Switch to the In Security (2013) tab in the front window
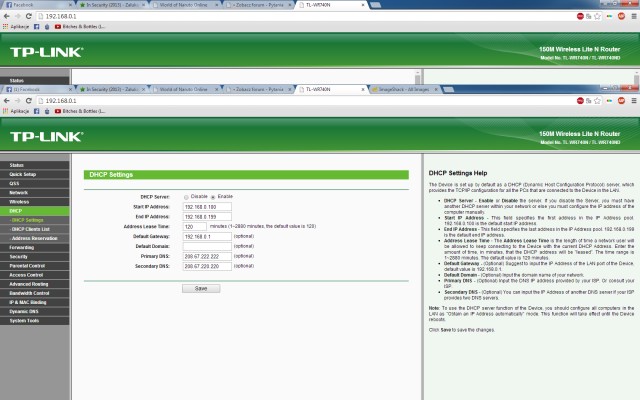 [x=111, y=89]
